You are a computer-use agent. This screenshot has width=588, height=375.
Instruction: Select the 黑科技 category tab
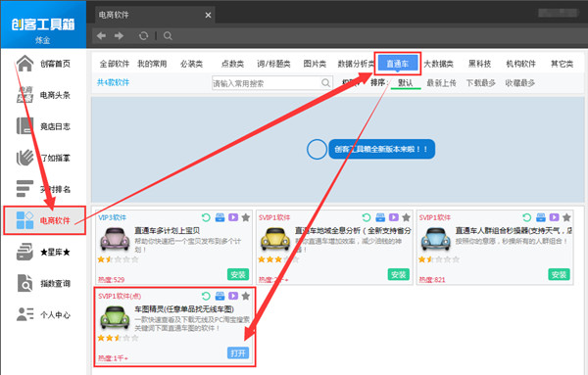pyautogui.click(x=479, y=64)
